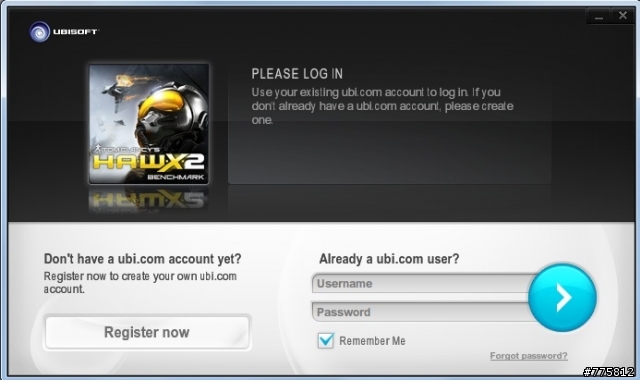Screen dimensions: 640x380
Task: Click 'Don't have a ubi.com account yet?' heading
Action: (x=142, y=259)
